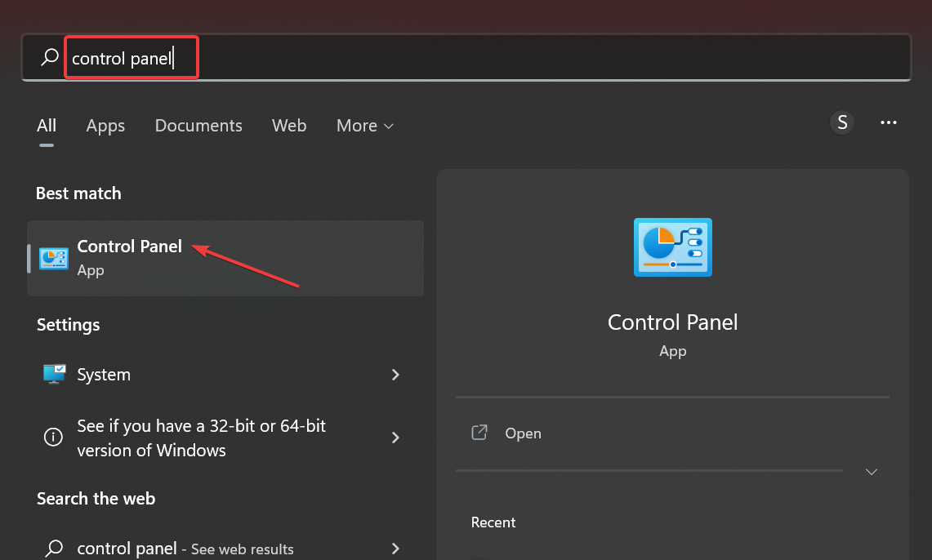Open the three-dot options menu
Screen dimensions: 932x560
888,122
